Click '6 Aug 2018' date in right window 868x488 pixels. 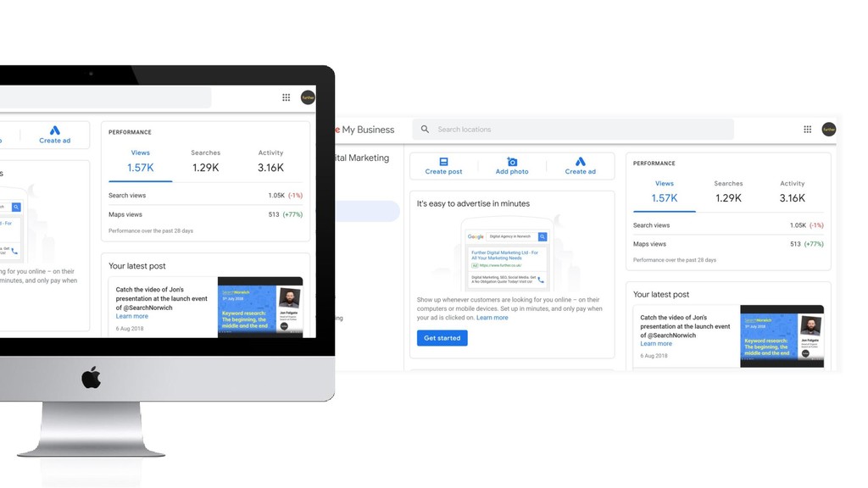654,356
